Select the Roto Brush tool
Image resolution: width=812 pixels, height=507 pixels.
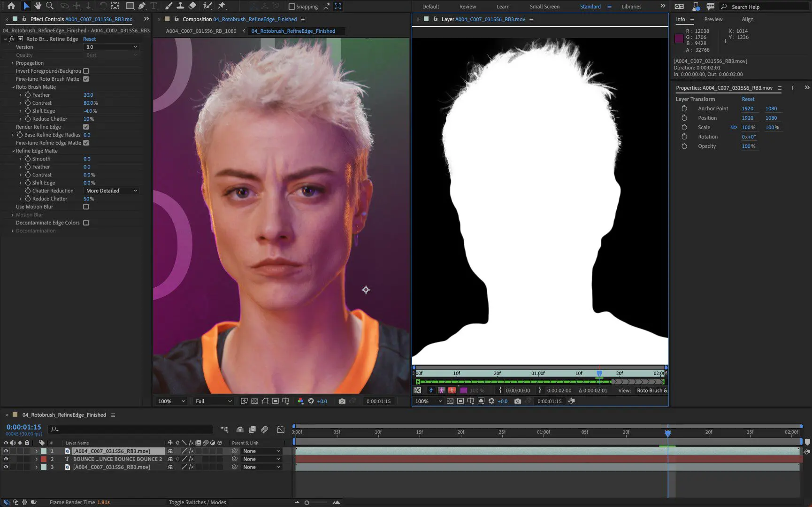click(207, 6)
